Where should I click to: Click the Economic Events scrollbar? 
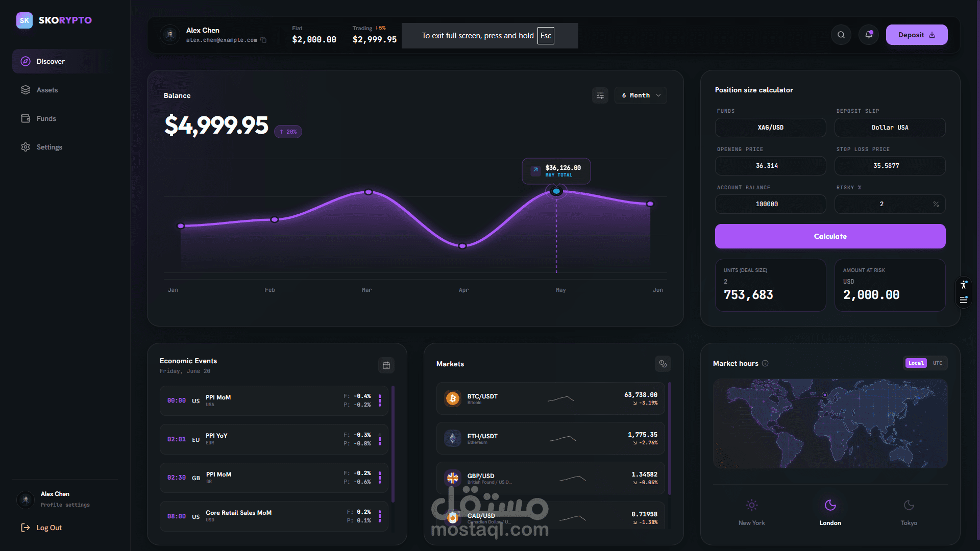coord(393,444)
